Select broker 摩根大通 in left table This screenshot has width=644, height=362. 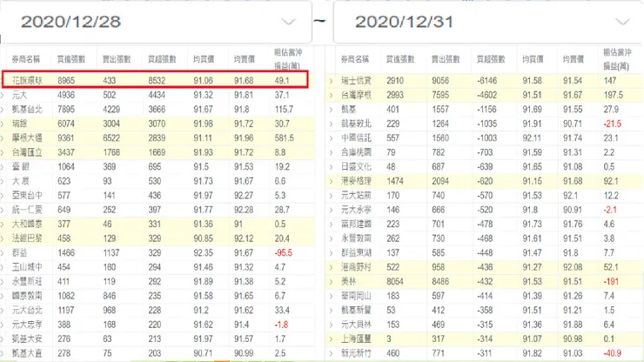pos(27,138)
